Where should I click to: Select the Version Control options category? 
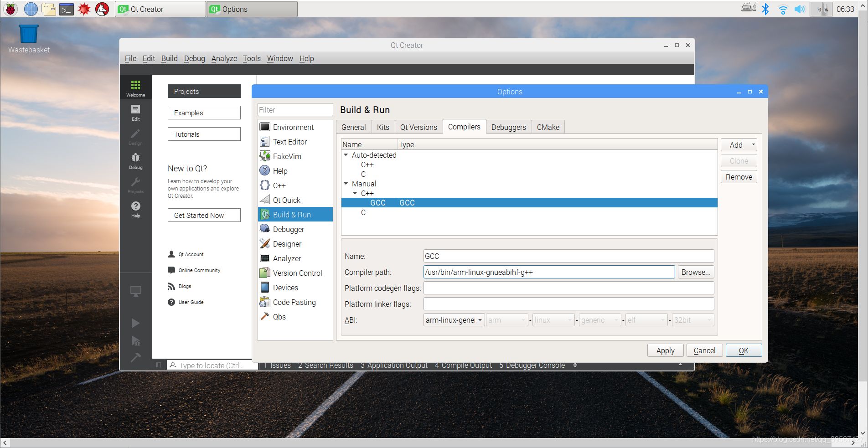point(295,273)
